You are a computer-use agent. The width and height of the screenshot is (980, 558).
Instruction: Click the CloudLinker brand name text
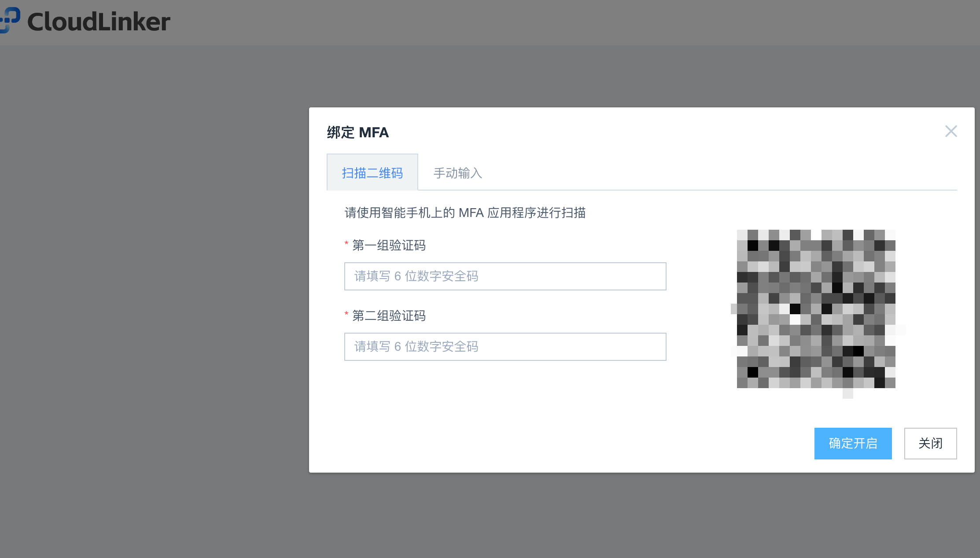point(99,22)
